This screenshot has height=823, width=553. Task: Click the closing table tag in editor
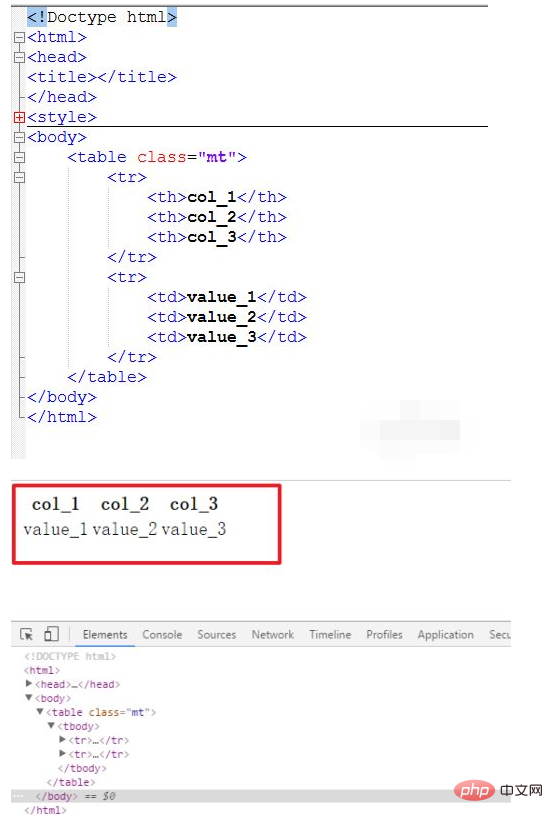point(107,377)
